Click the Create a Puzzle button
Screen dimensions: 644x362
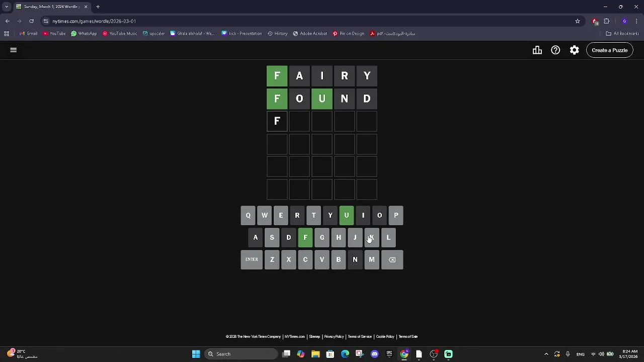point(610,50)
